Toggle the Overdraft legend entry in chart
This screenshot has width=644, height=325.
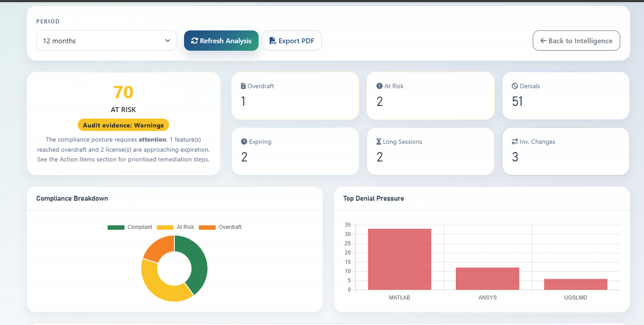220,227
